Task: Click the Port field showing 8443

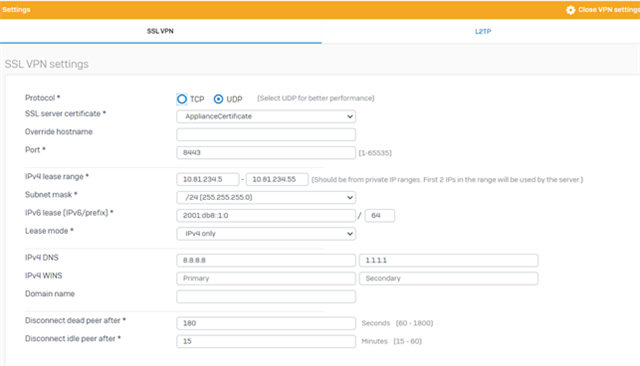Action: pyautogui.click(x=266, y=153)
